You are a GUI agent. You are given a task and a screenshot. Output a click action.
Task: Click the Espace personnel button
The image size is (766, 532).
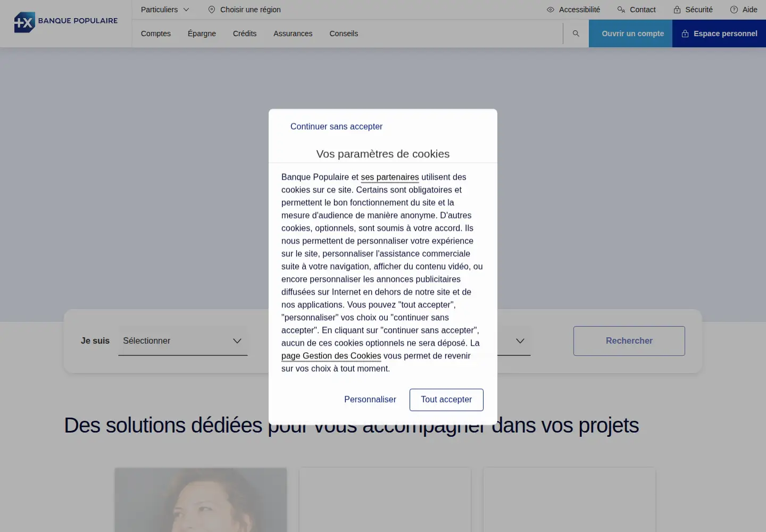(x=719, y=34)
